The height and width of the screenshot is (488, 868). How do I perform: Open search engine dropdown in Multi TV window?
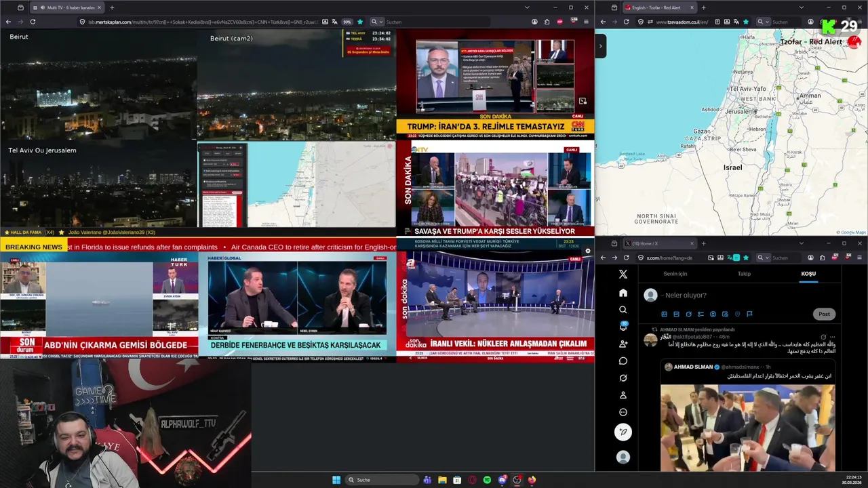point(376,22)
